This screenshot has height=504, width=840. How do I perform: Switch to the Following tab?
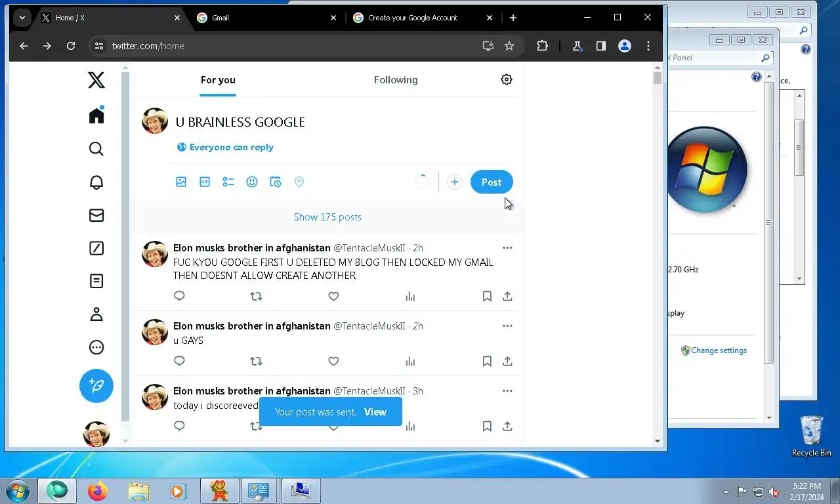[x=396, y=80]
